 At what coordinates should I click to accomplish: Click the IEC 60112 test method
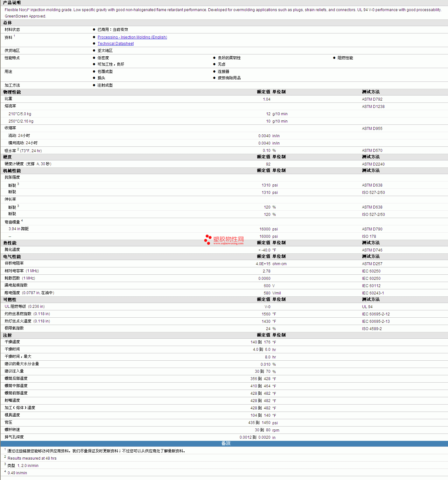(371, 286)
